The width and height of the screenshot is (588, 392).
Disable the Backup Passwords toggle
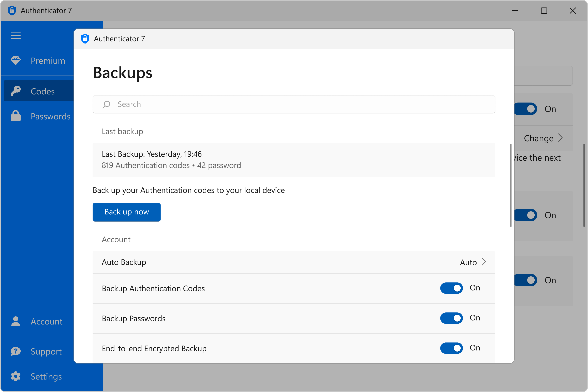coord(451,318)
